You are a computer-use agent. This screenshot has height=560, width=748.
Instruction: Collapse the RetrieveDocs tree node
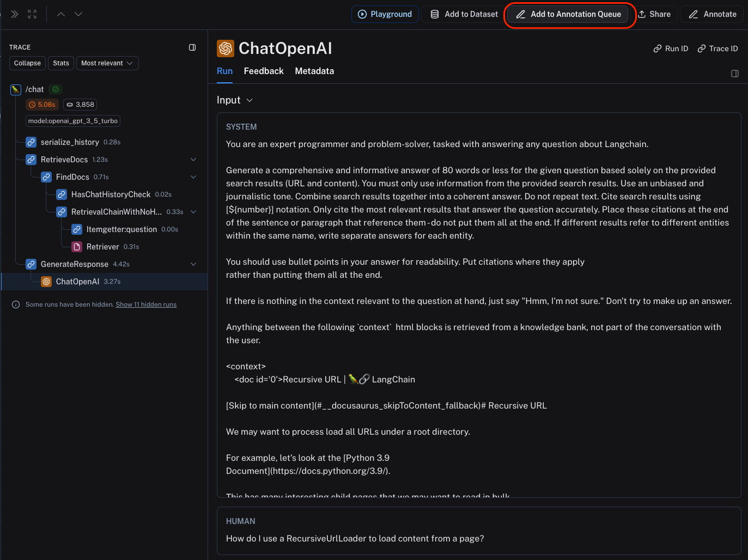coord(193,160)
